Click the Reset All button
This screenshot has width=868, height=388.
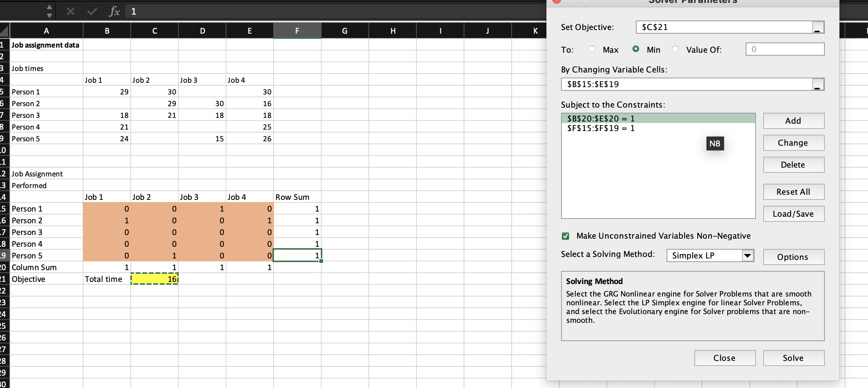pos(793,192)
